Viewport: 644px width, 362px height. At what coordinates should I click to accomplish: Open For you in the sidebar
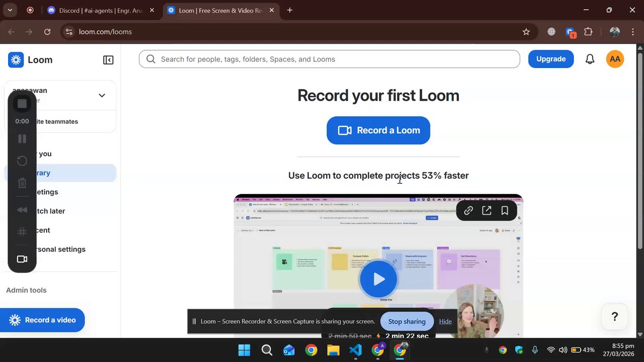click(x=60, y=154)
